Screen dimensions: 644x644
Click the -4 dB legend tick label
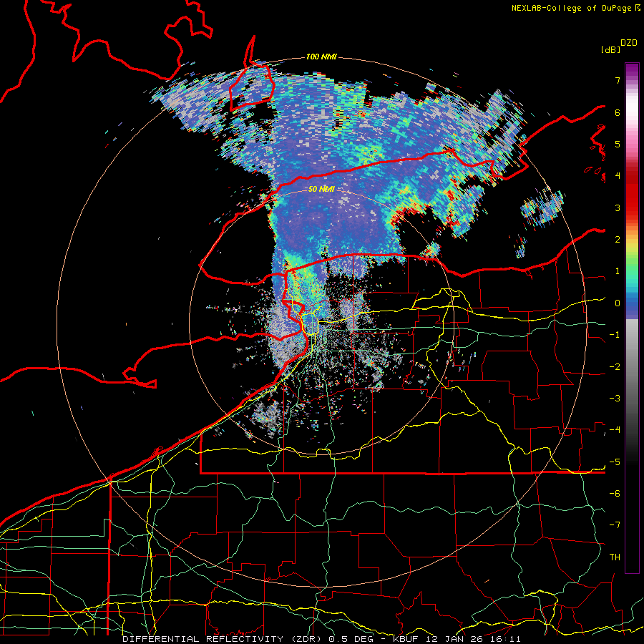click(x=615, y=430)
